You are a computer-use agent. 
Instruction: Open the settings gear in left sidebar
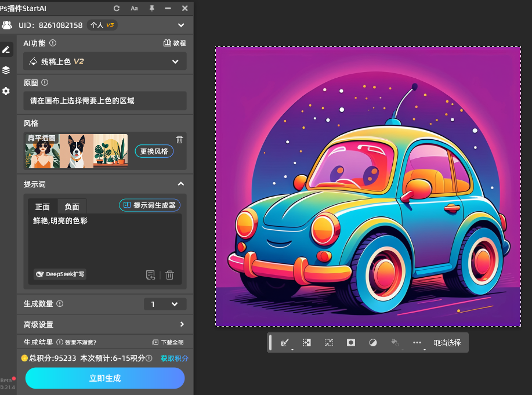tap(6, 91)
